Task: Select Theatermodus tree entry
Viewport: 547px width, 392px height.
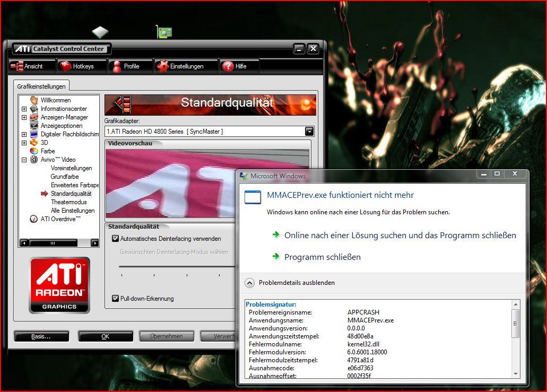Action: coord(69,202)
